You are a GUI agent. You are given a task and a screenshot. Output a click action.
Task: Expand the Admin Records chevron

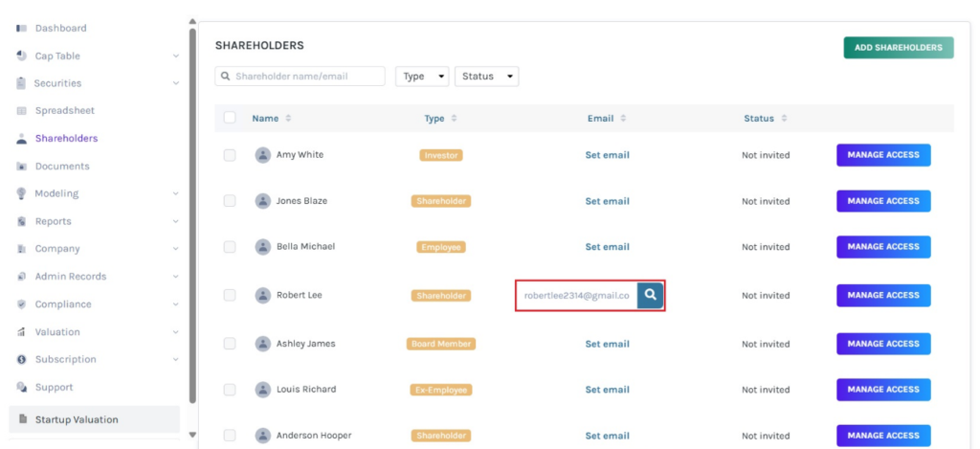tap(176, 277)
